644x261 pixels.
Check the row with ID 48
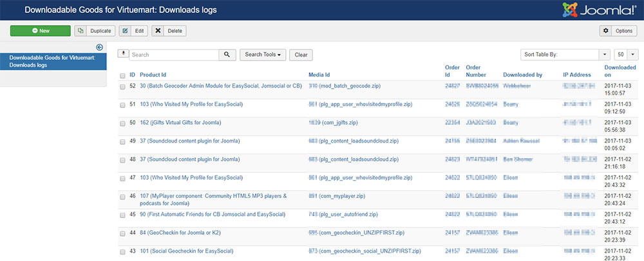pos(122,160)
